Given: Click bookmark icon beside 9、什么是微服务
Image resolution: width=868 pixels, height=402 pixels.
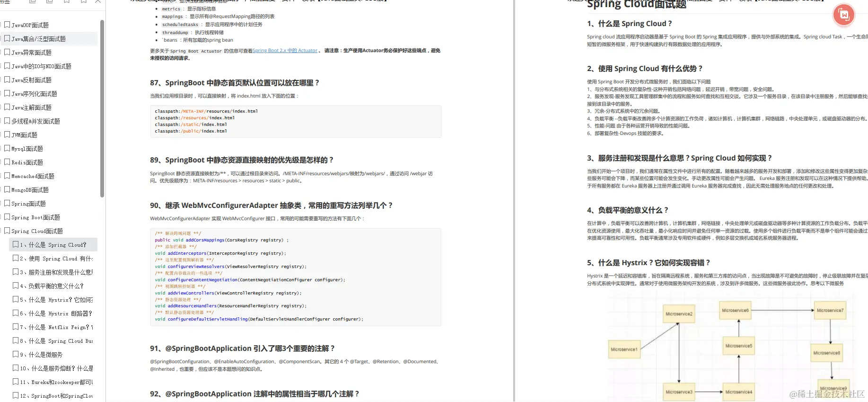Looking at the screenshot, I should pyautogui.click(x=16, y=354).
